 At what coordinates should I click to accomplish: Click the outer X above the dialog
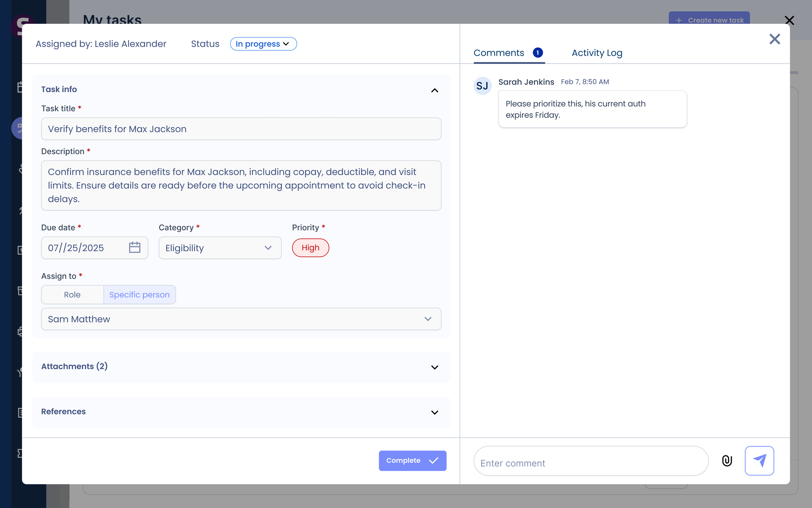click(x=789, y=20)
